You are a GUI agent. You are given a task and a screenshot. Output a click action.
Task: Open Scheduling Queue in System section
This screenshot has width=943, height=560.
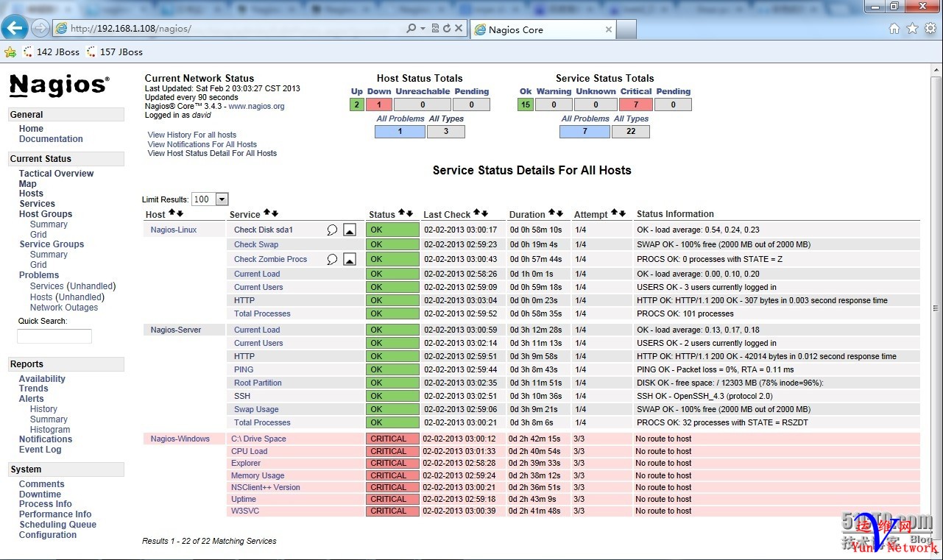pyautogui.click(x=58, y=525)
